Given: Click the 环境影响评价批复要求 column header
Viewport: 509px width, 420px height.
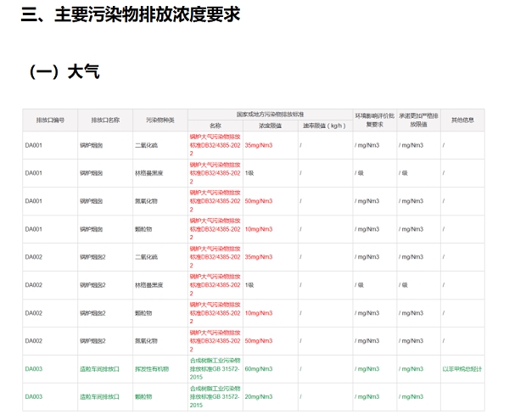Looking at the screenshot, I should click(x=374, y=120).
